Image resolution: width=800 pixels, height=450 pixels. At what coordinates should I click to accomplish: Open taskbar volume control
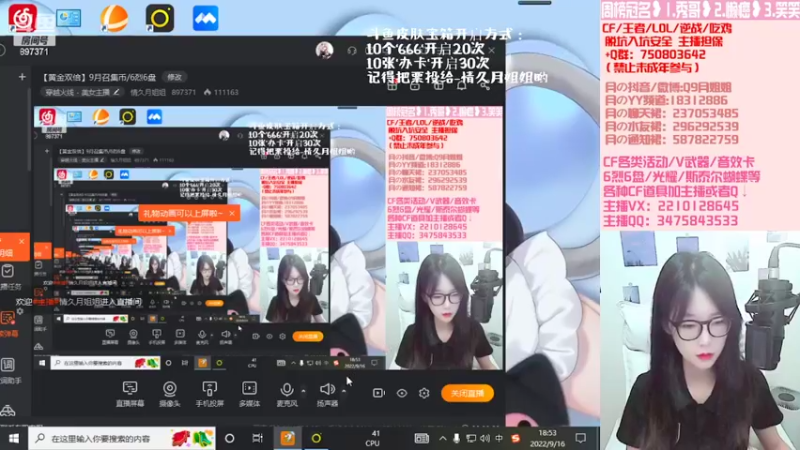tap(485, 438)
